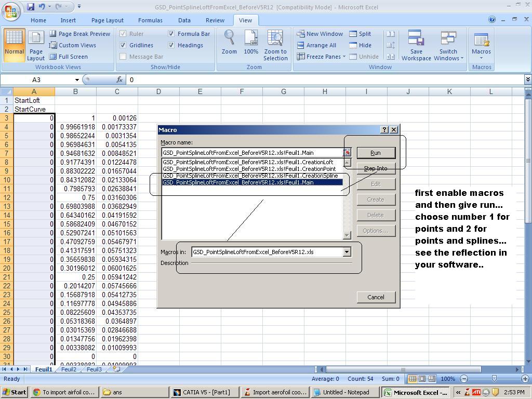Enable the Ruler checkbox
Viewport: 532px width, 399px height.
click(x=123, y=33)
